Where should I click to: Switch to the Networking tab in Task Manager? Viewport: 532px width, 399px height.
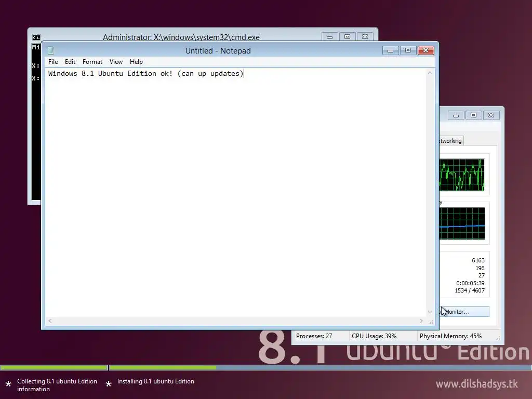click(x=451, y=141)
